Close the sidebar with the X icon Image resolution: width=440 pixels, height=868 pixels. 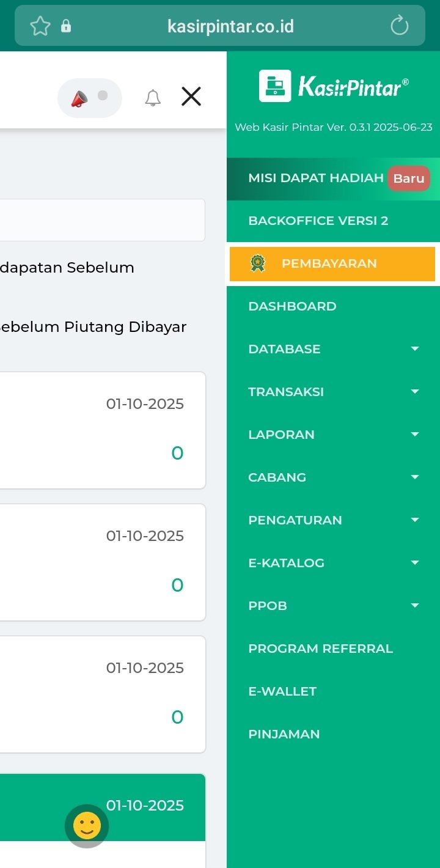pyautogui.click(x=191, y=97)
